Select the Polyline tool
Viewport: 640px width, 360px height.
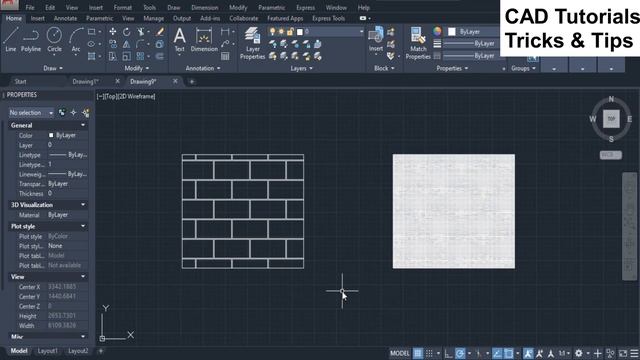click(x=31, y=40)
